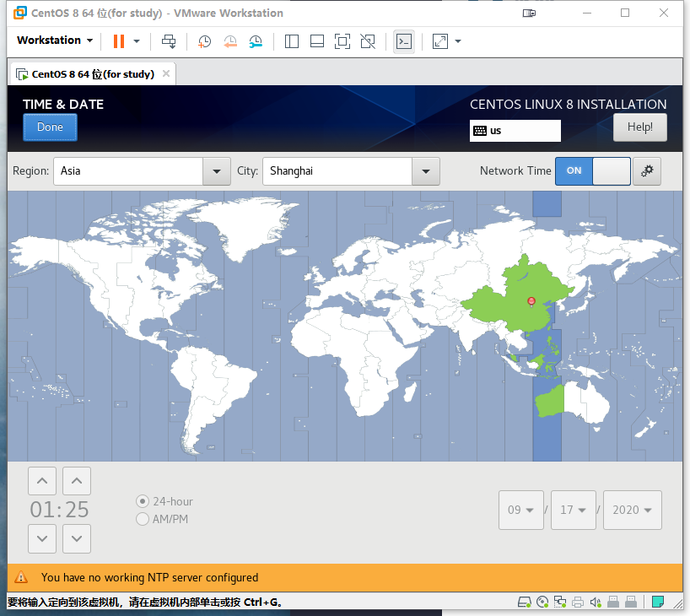Open the console view icon

403,41
